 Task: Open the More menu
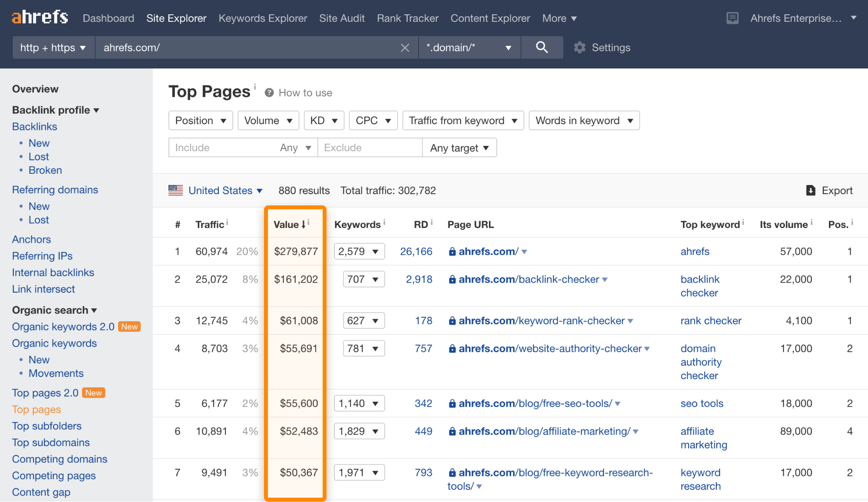pyautogui.click(x=559, y=18)
